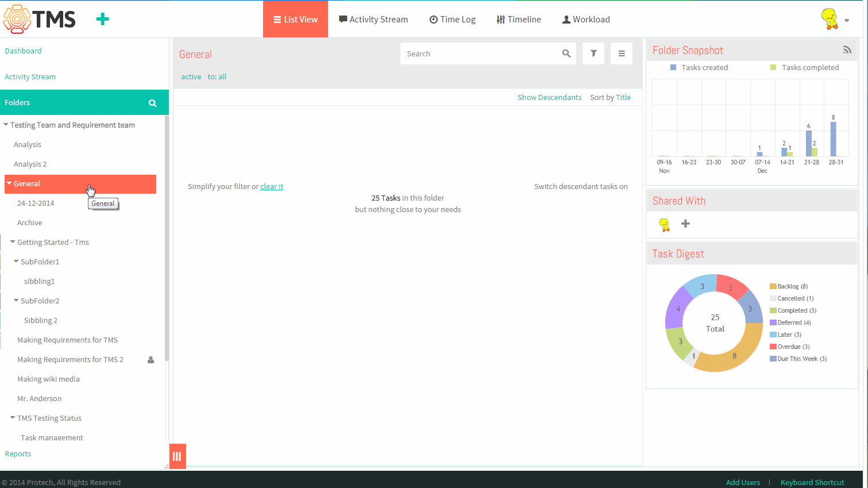Open Task management folder
Image resolution: width=868 pixels, height=488 pixels.
point(52,437)
